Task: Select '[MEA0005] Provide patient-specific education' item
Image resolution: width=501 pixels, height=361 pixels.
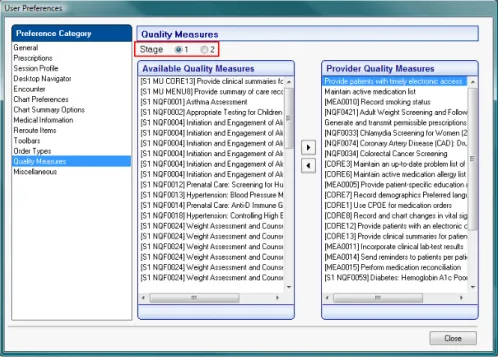Action: click(396, 185)
